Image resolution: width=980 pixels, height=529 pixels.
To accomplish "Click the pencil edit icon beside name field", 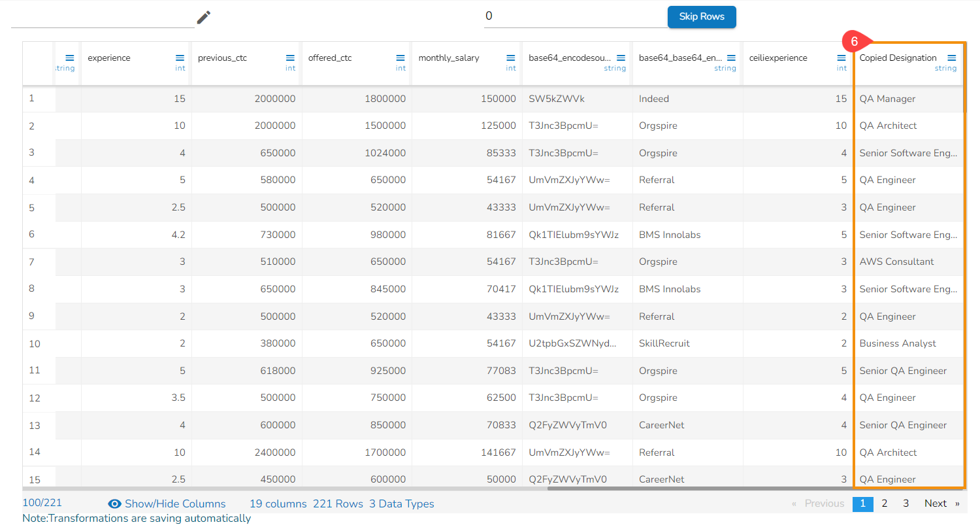I will (204, 18).
